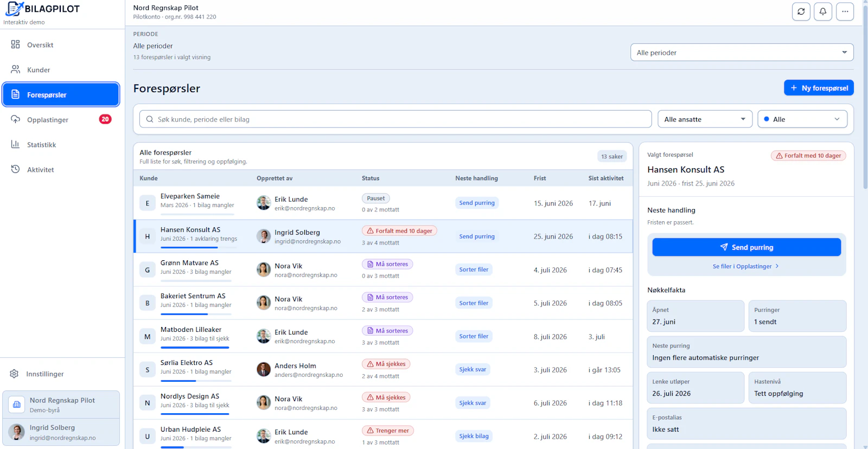Click Send purring for Elveparken Sameie
Screen dimensions: 868x449
[x=477, y=203]
